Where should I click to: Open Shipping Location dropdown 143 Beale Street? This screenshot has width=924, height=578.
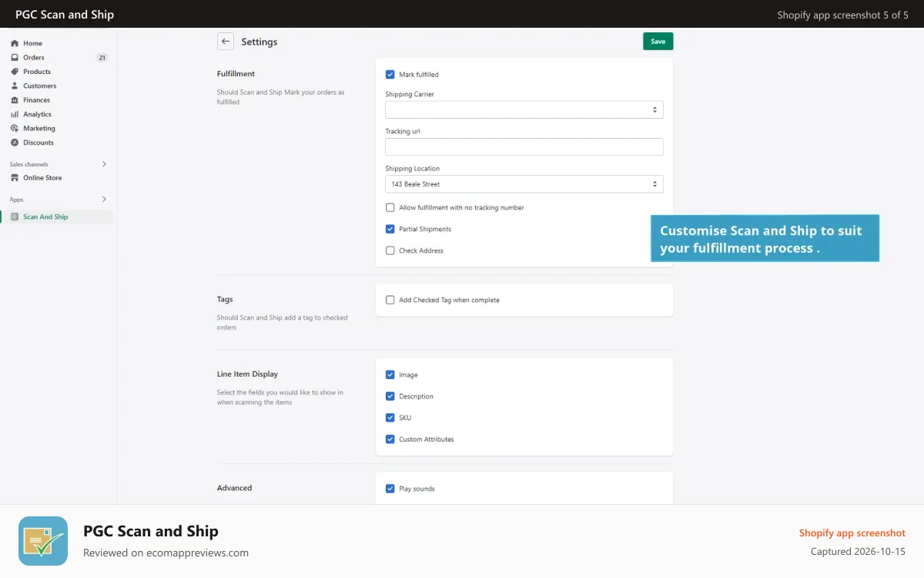coord(524,184)
